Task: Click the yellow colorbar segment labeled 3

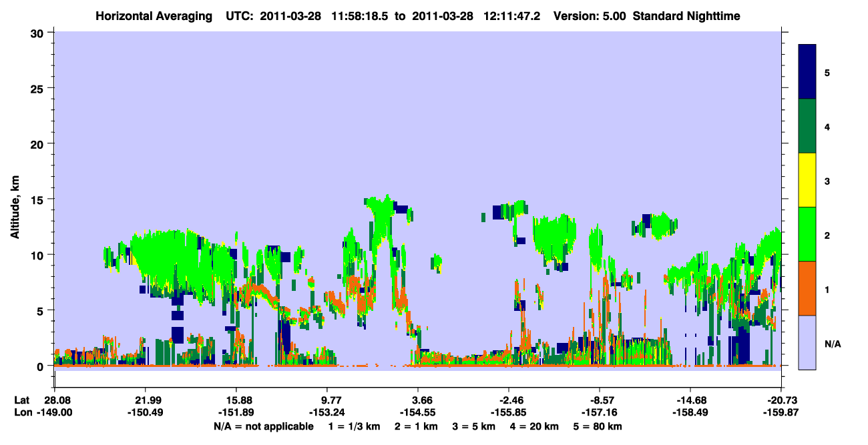Action: pos(807,180)
